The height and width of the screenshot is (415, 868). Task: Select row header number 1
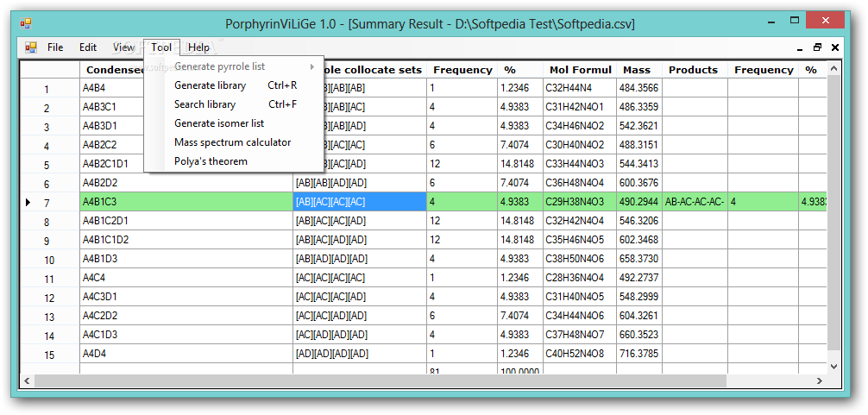[50, 89]
